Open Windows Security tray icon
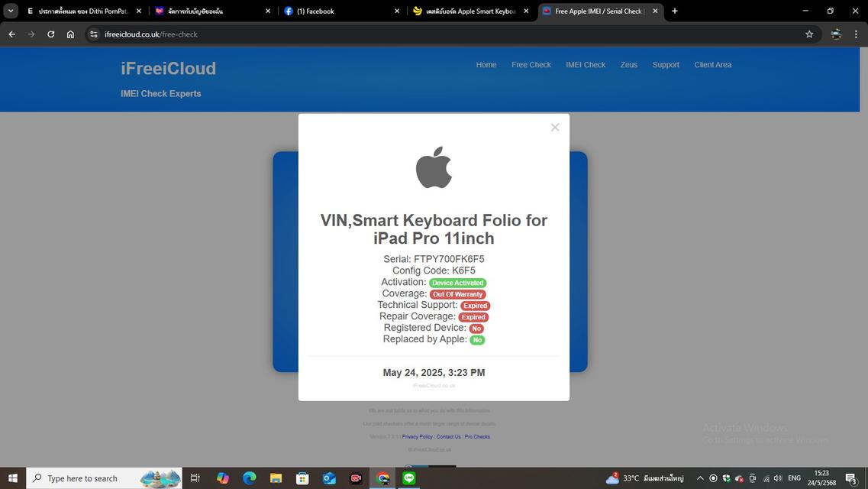 pyautogui.click(x=726, y=478)
